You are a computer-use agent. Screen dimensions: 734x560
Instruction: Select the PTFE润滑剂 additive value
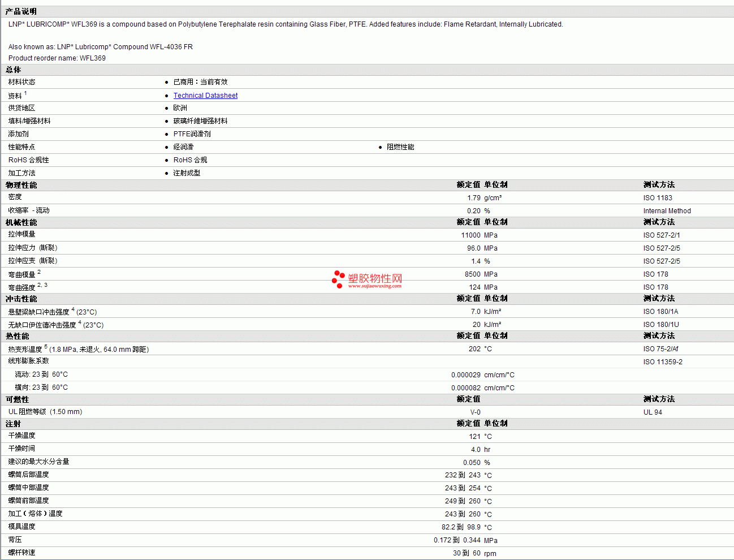click(192, 134)
